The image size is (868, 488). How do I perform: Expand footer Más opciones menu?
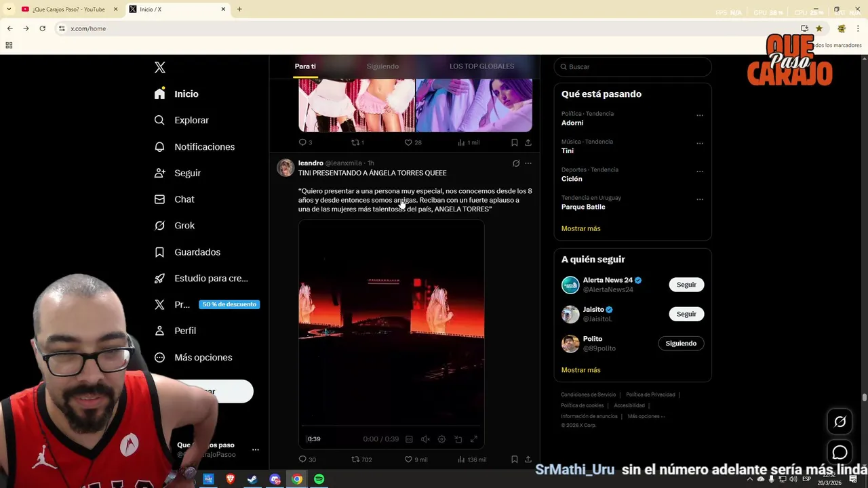point(646,416)
